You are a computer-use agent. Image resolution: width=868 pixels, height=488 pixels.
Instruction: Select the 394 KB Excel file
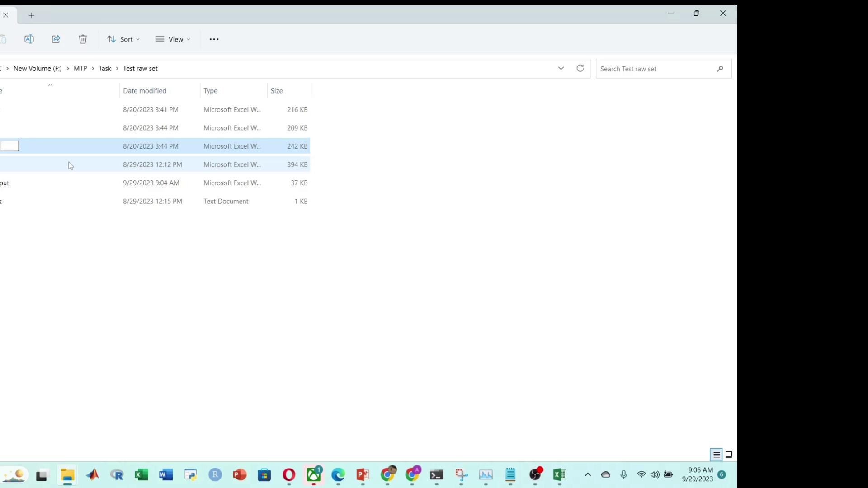click(x=155, y=164)
